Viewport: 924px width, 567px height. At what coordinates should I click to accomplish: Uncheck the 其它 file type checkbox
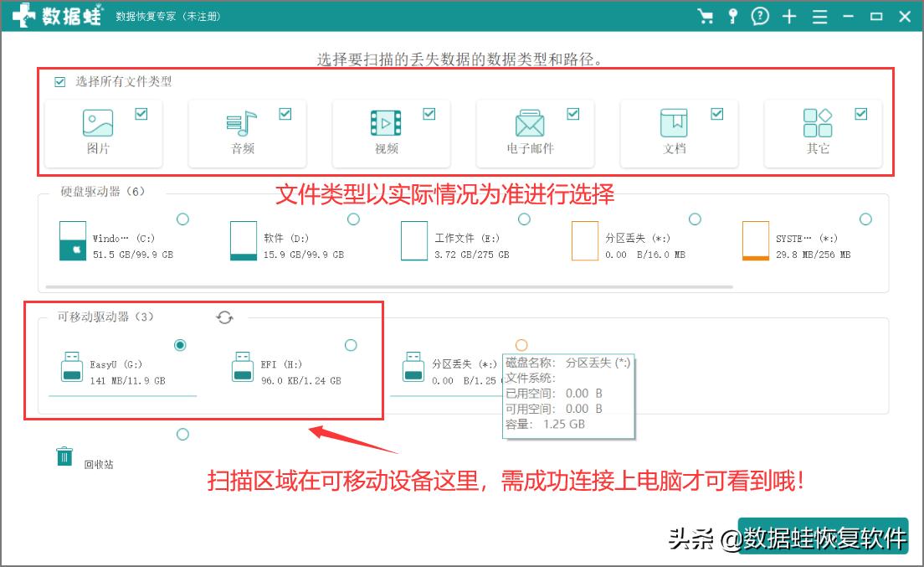pyautogui.click(x=860, y=112)
